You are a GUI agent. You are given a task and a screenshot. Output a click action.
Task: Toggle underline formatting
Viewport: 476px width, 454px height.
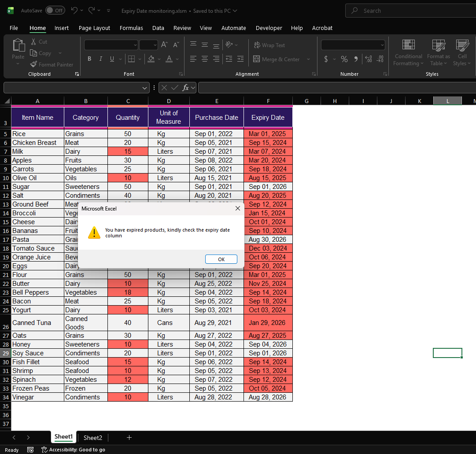click(x=111, y=59)
